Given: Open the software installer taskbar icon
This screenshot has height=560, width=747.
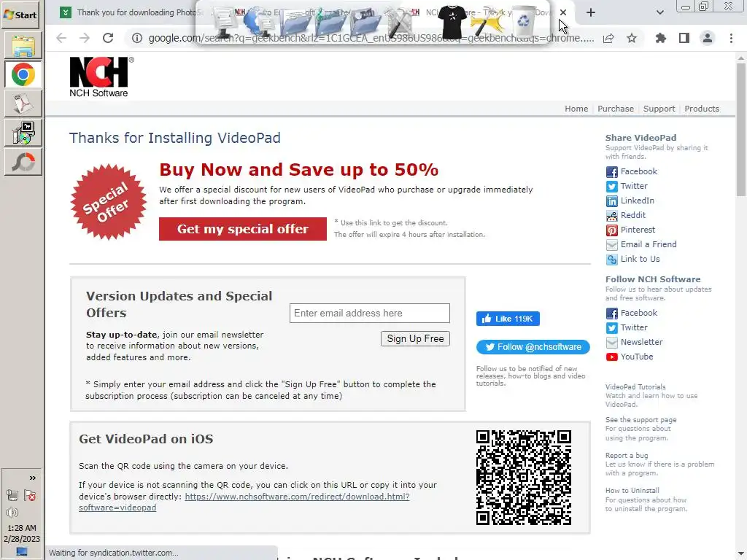Looking at the screenshot, I should (23, 133).
